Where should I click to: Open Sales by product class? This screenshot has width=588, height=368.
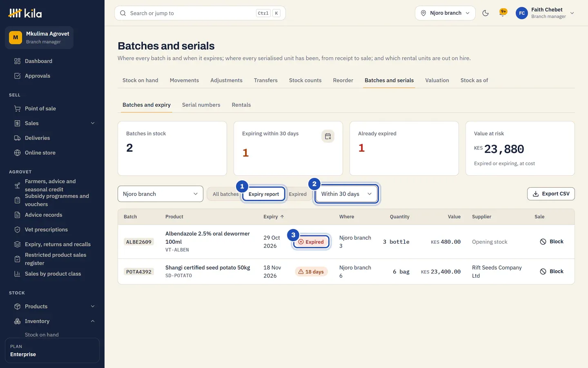pos(52,274)
